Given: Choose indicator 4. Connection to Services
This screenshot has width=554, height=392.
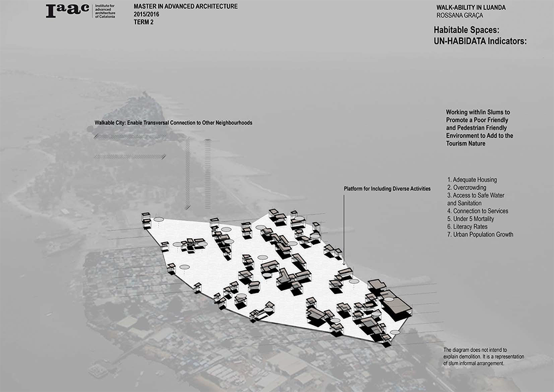Looking at the screenshot, I should (477, 211).
